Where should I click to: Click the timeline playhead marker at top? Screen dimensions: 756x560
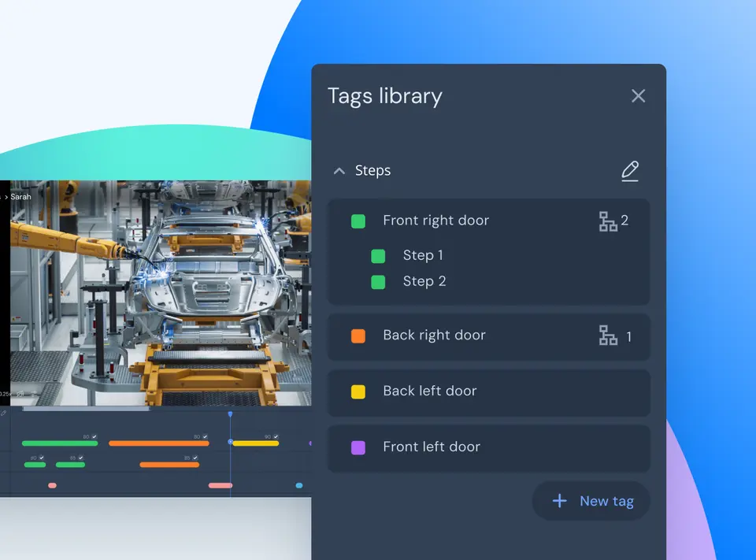point(230,414)
